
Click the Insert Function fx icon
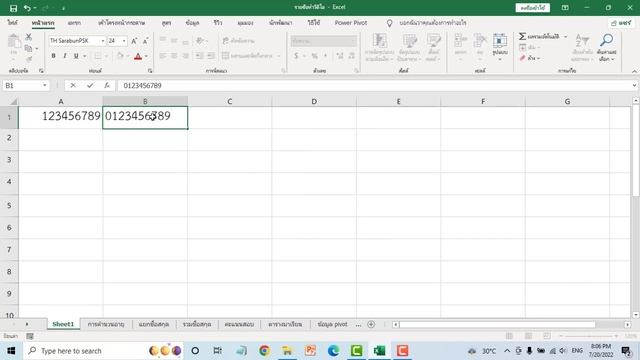[107, 85]
